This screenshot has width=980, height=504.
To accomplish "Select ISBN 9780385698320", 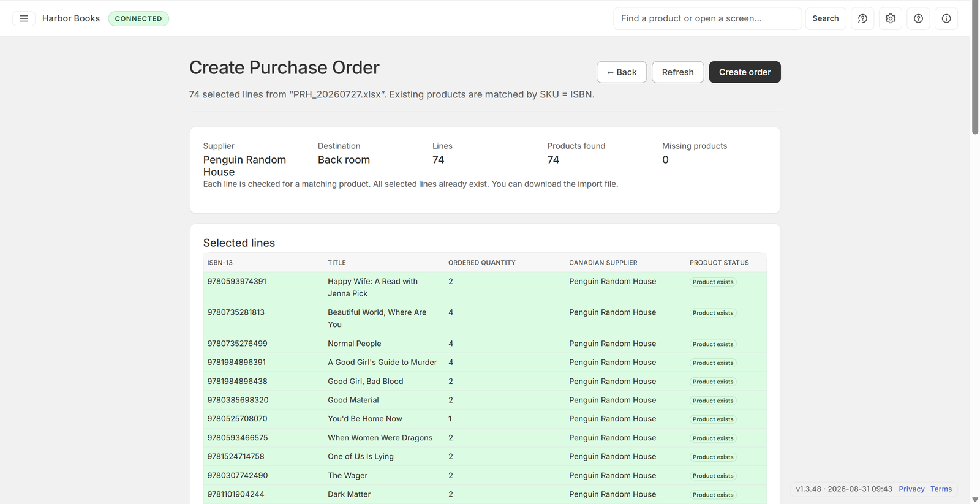I will [x=238, y=400].
